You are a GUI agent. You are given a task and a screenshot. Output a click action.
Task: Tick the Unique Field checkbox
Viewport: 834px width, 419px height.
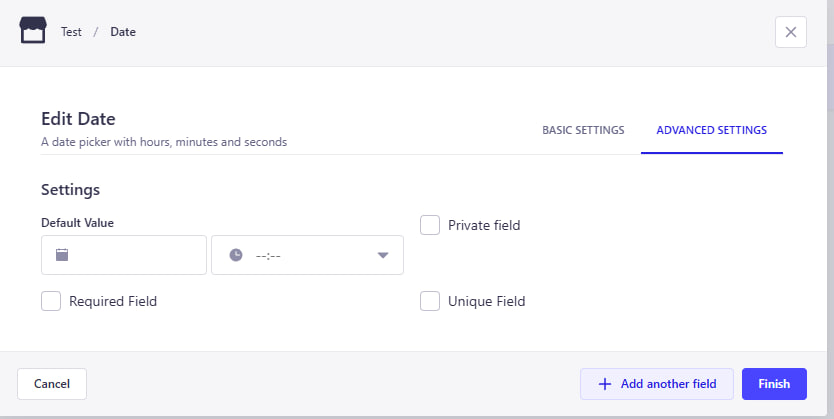click(430, 301)
